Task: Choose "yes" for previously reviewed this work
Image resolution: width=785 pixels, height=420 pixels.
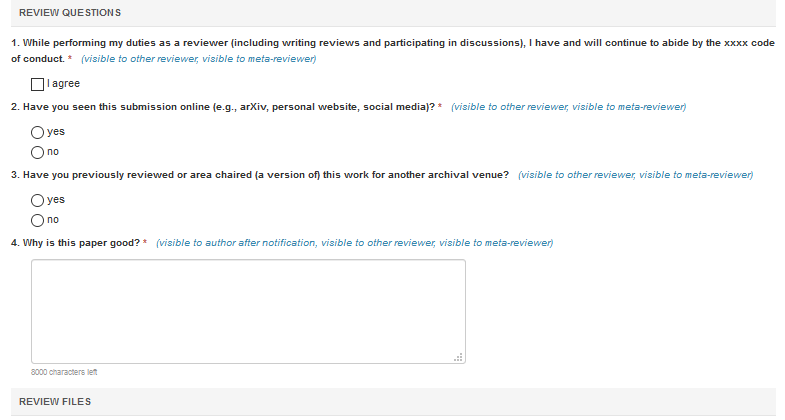Action: (37, 200)
